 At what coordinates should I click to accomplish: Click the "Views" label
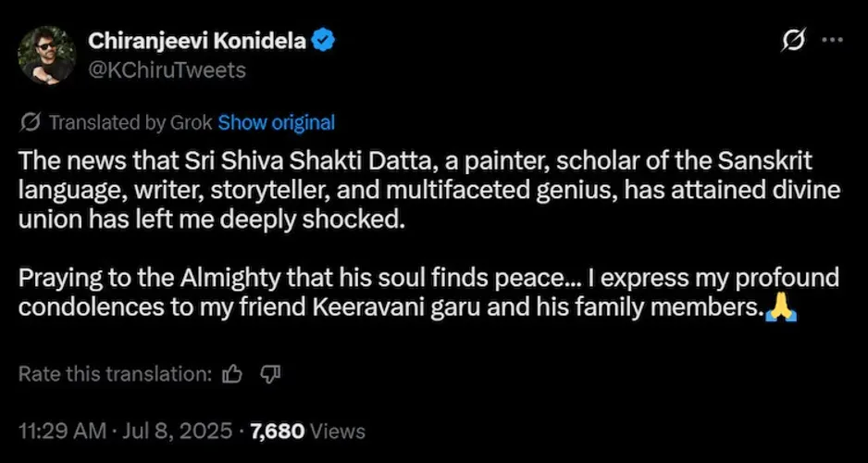(x=338, y=431)
